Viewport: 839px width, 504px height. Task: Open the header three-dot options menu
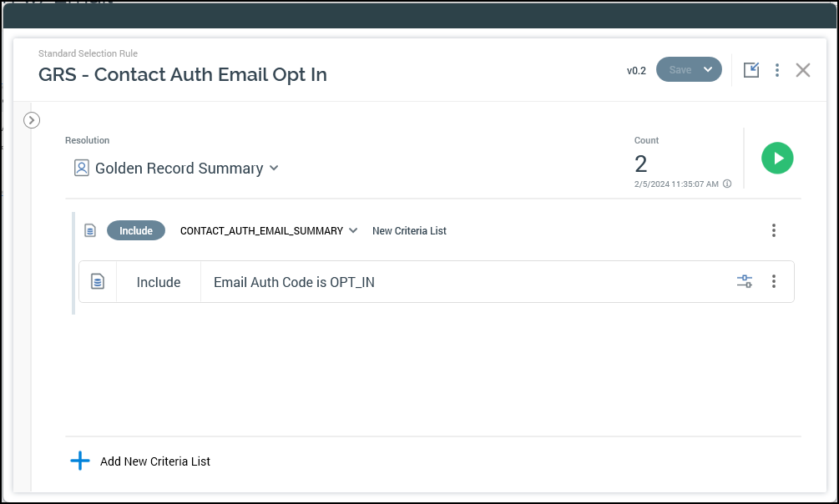[777, 70]
